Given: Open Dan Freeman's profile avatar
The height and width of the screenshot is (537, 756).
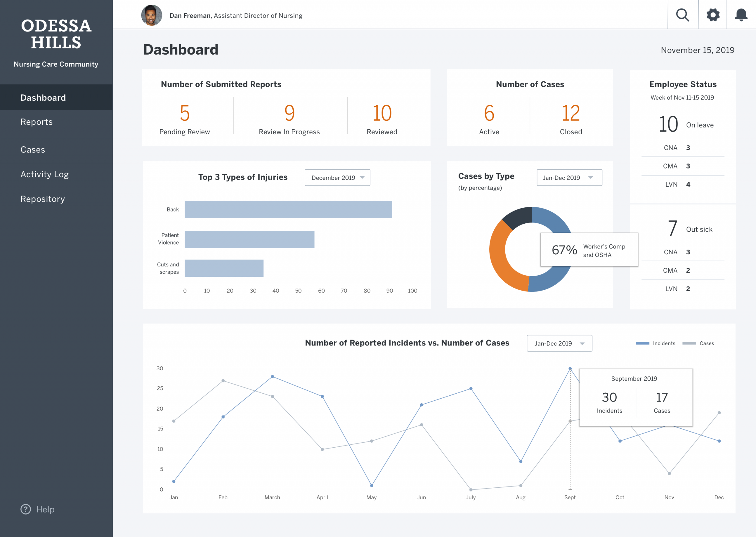Looking at the screenshot, I should 151,15.
